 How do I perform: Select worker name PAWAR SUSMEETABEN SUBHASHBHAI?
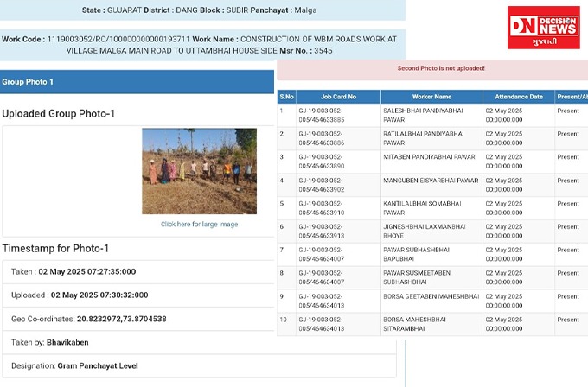pos(417,277)
